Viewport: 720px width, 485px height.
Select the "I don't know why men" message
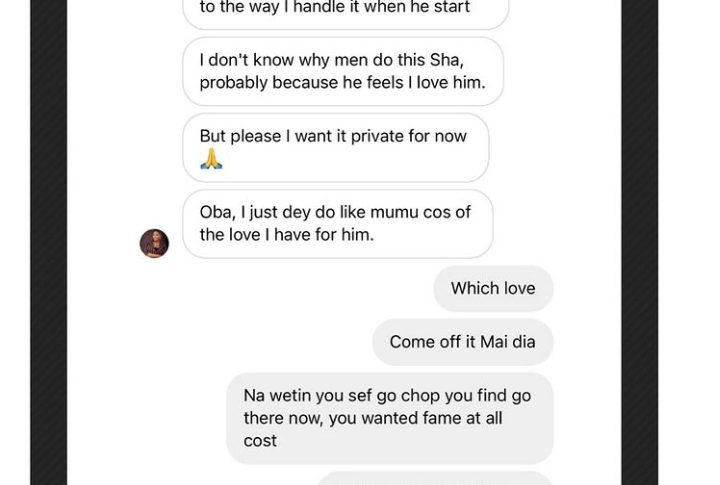[x=342, y=71]
